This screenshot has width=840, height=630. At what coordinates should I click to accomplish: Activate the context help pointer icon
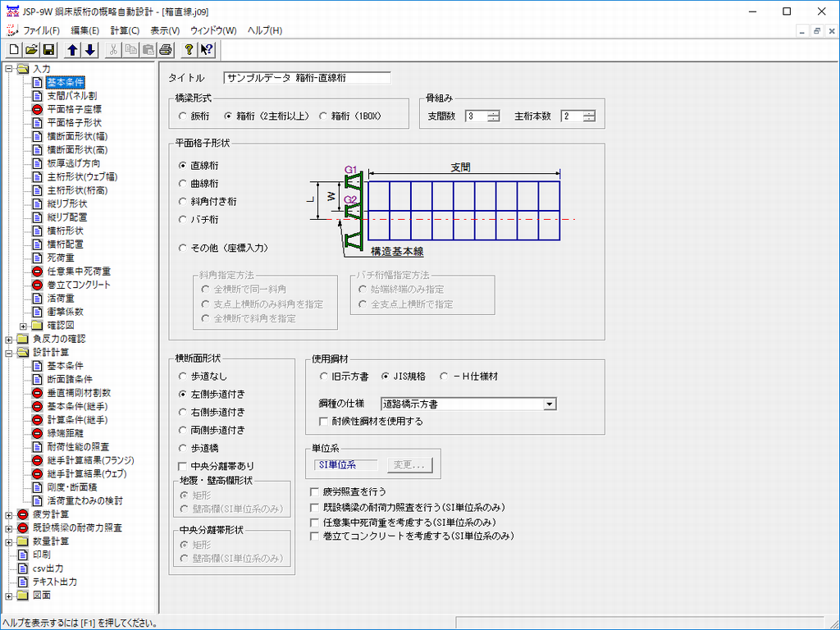pos(207,50)
